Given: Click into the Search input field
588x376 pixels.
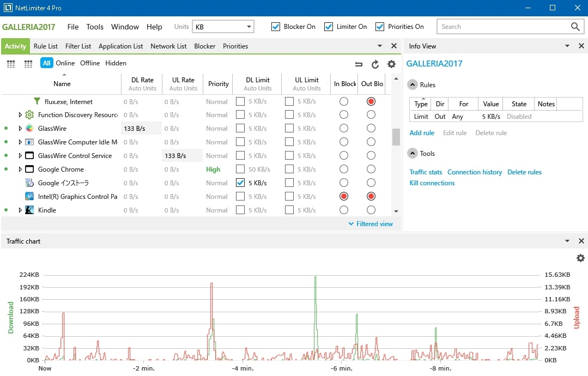Looking at the screenshot, I should (501, 27).
